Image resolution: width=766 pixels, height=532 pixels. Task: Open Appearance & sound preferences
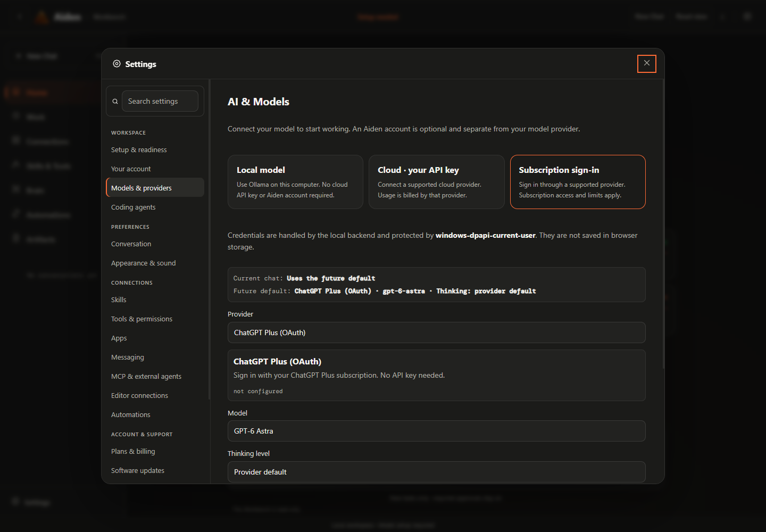point(155,263)
